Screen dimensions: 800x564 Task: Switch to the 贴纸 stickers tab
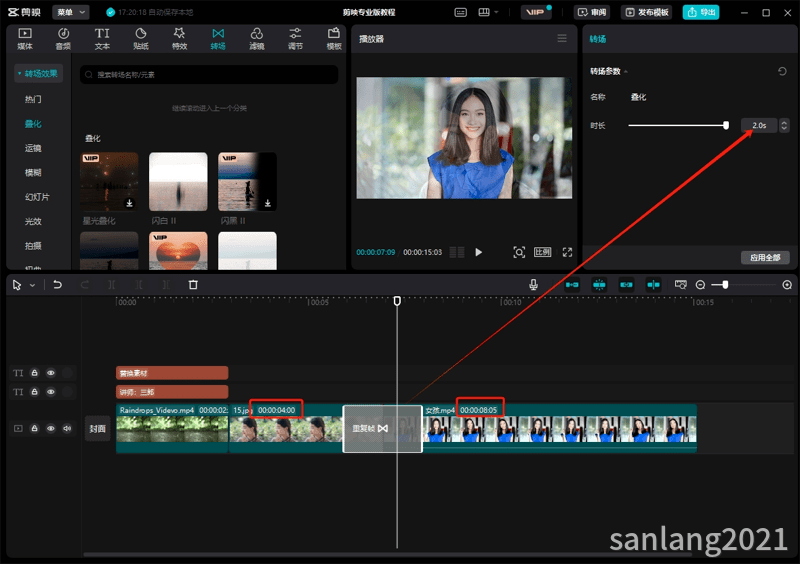click(x=141, y=39)
